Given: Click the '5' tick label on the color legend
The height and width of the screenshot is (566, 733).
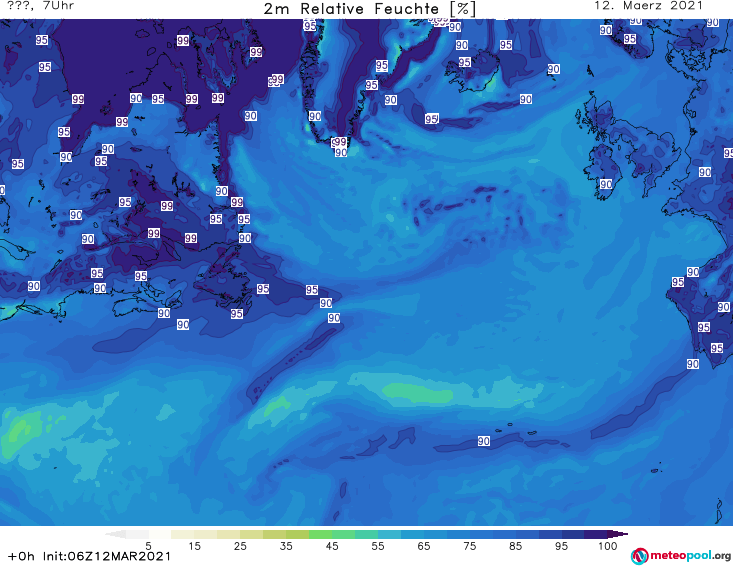Looking at the screenshot, I should click(x=148, y=546).
